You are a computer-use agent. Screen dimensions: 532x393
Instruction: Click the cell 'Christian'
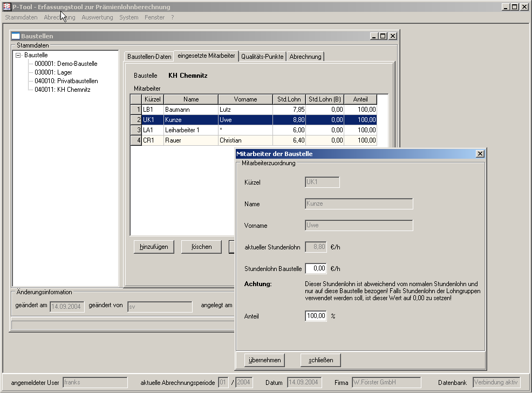tap(245, 140)
